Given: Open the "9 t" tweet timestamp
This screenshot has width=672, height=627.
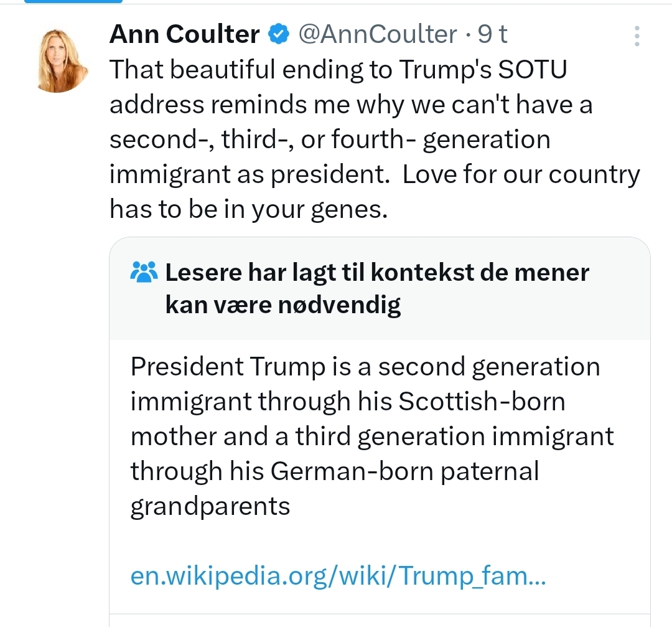Looking at the screenshot, I should pos(492,35).
